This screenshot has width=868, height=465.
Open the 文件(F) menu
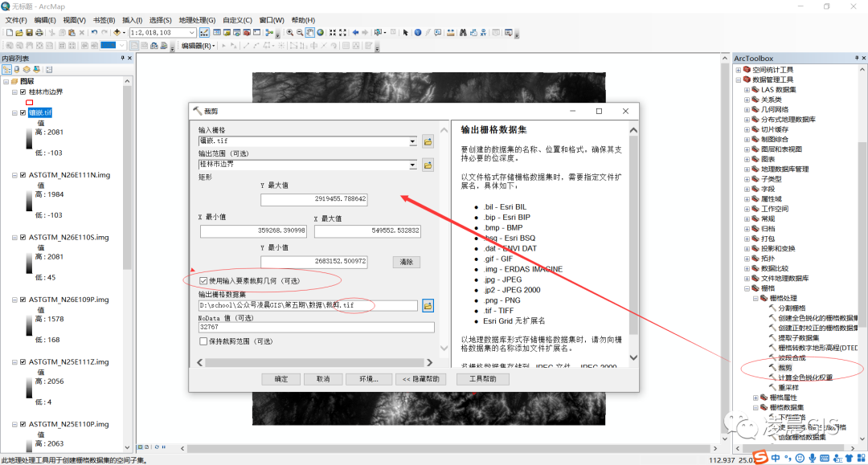16,20
